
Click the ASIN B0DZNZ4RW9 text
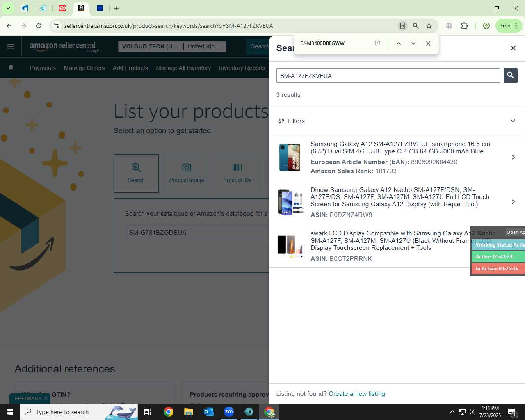click(x=341, y=215)
